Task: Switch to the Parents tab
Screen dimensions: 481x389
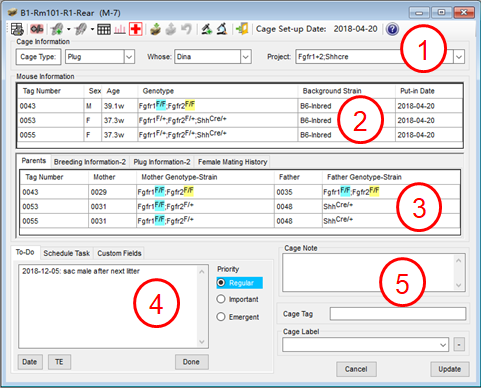Action: [34, 161]
